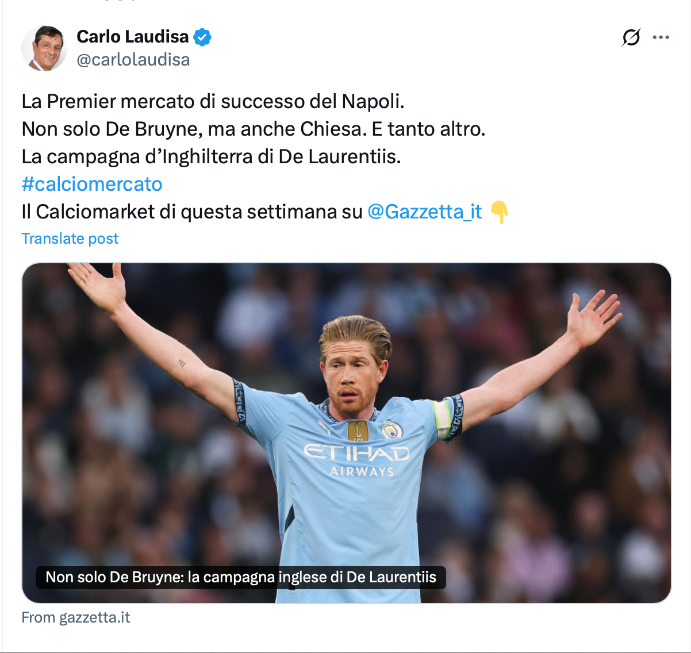Open Carlo Laudisa's profile picture
The height and width of the screenshot is (653, 691).
click(44, 48)
